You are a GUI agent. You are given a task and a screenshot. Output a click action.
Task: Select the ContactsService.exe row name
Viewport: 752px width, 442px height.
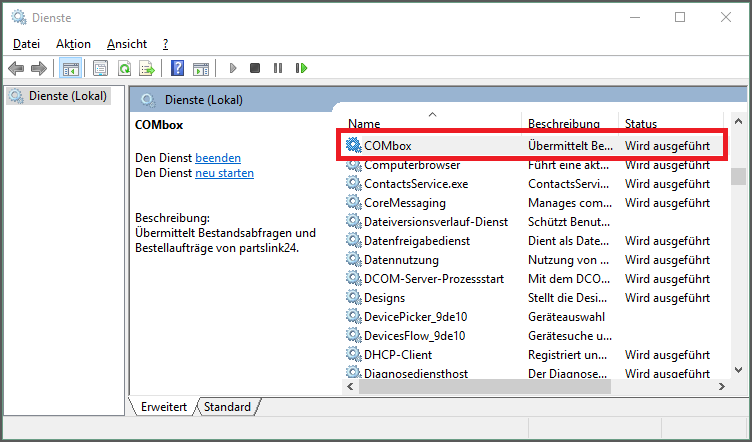(416, 184)
